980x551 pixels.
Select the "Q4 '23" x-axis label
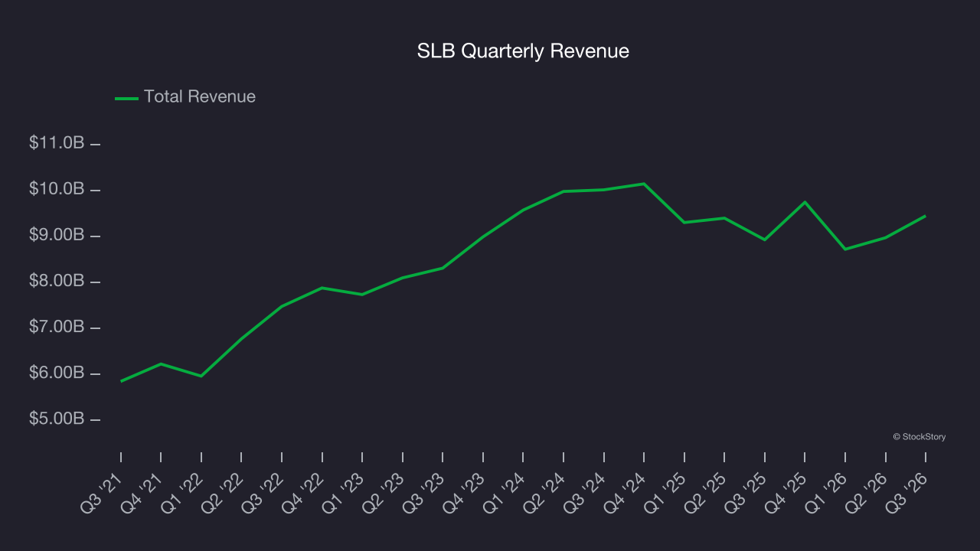pyautogui.click(x=465, y=493)
